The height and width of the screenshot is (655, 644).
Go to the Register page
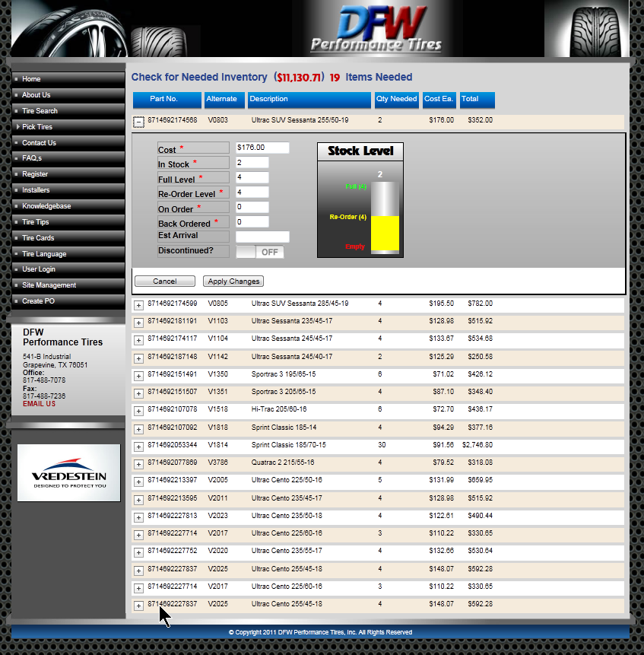click(x=68, y=173)
